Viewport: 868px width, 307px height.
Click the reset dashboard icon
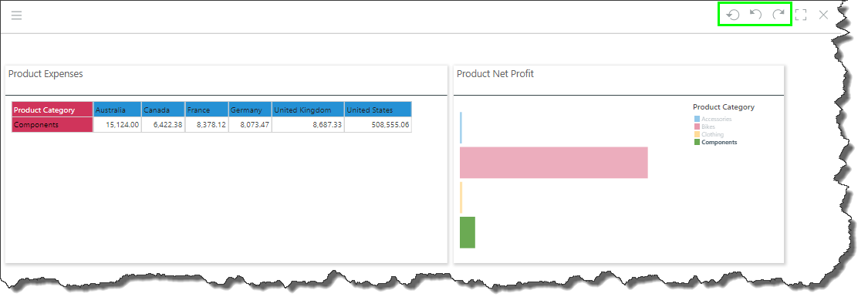tap(733, 15)
